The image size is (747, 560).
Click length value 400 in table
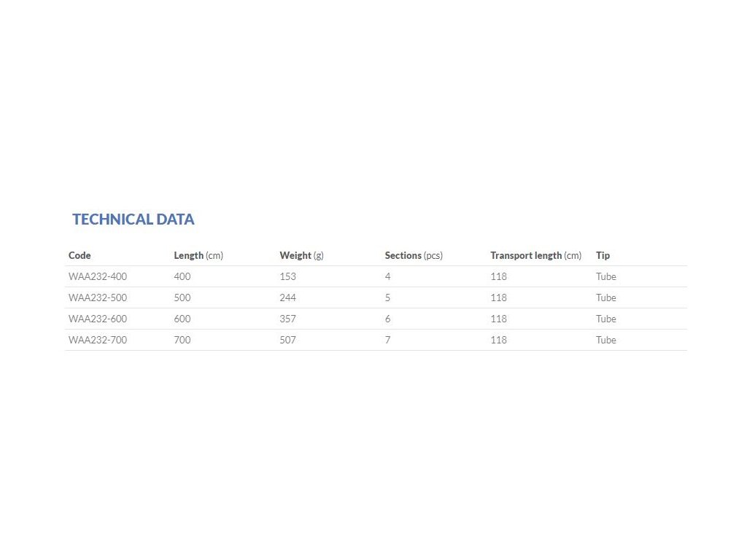(x=182, y=276)
